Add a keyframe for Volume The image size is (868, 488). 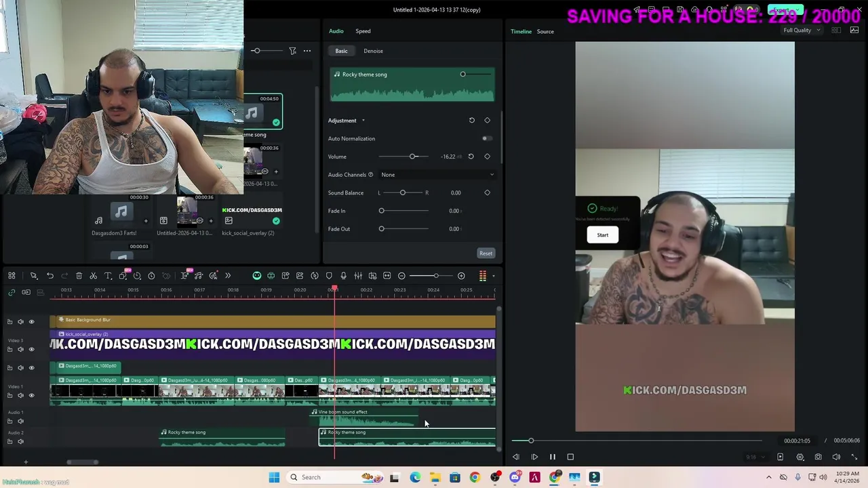coord(487,157)
